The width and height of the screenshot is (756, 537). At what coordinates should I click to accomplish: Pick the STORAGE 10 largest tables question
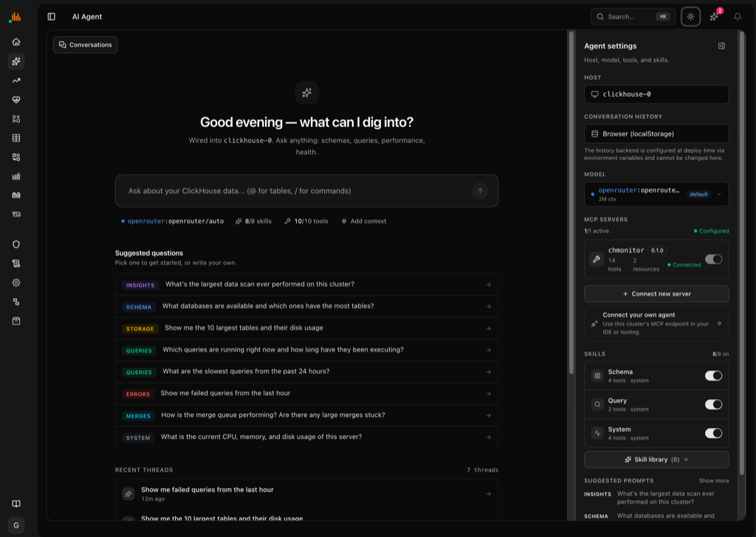306,328
